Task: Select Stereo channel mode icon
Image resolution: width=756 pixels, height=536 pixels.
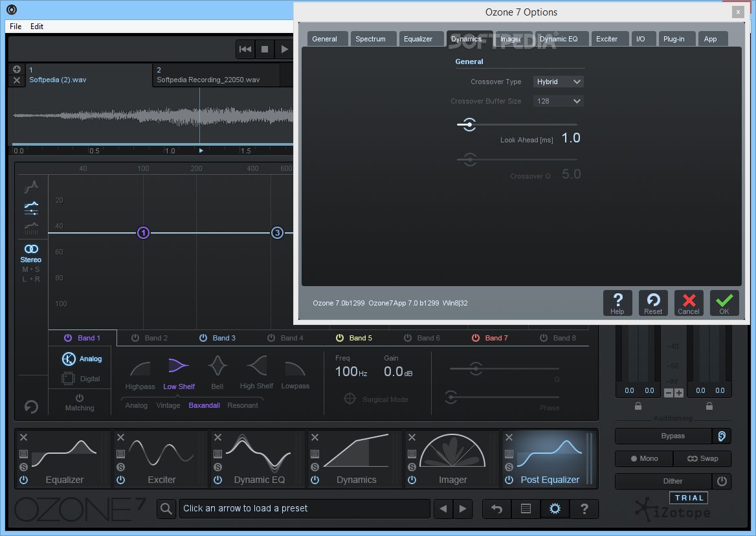Action: pos(31,249)
